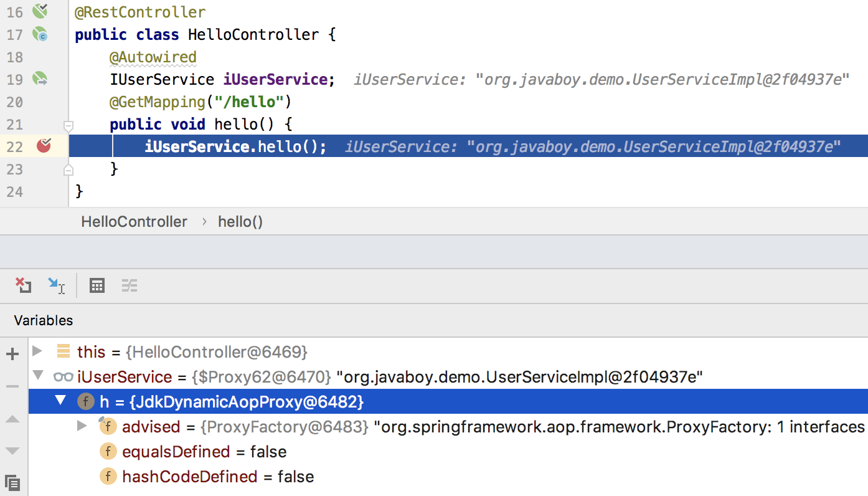Click the autowired dependency arrow on line 19
This screenshot has height=496, width=868.
(39, 79)
